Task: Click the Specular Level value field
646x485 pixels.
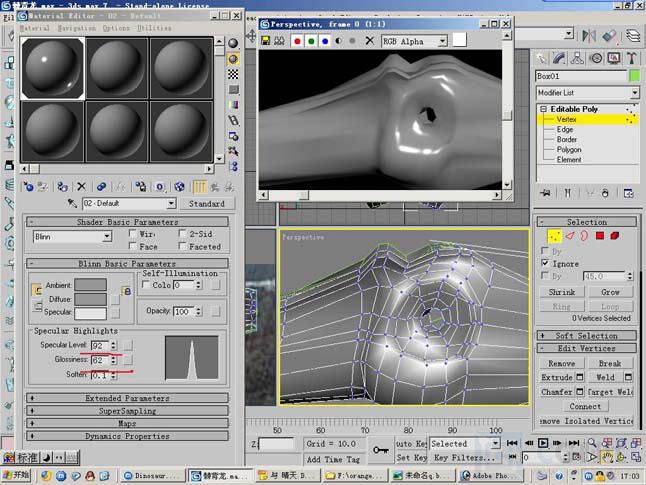Action: (100, 345)
